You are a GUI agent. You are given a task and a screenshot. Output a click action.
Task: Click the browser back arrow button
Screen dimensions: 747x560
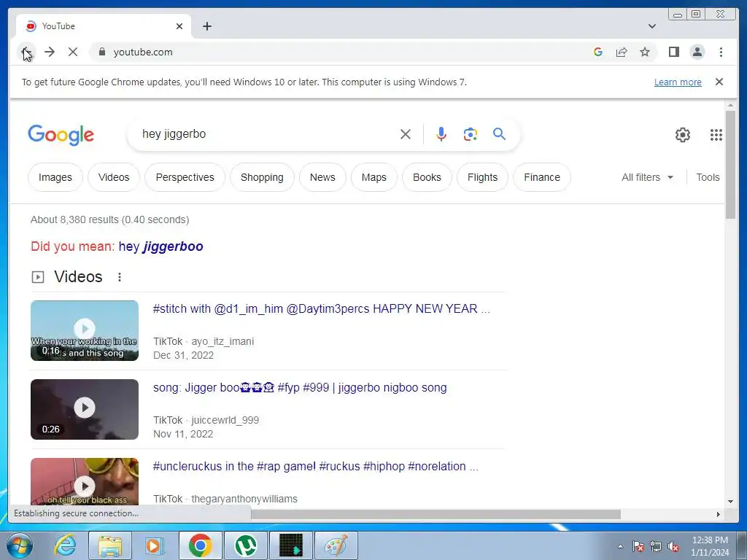pyautogui.click(x=27, y=52)
